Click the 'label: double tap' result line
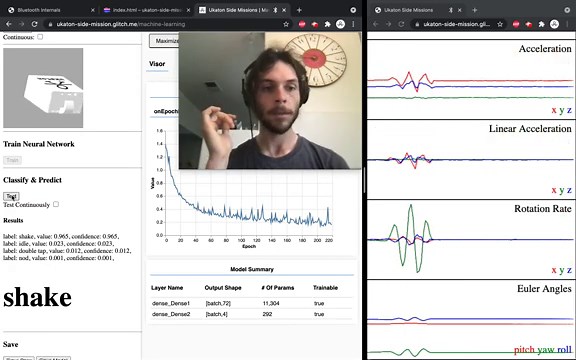 67,251
